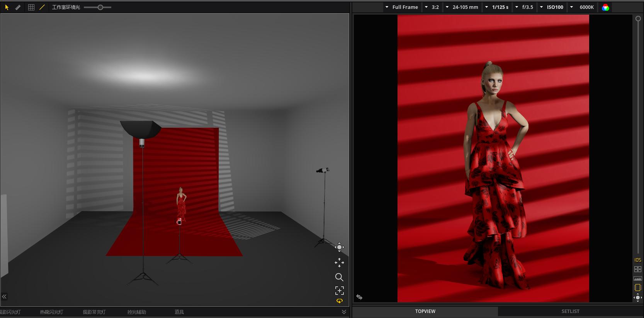Switch to the SETLIST tab
Viewport: 644px width, 318px height.
pyautogui.click(x=570, y=311)
